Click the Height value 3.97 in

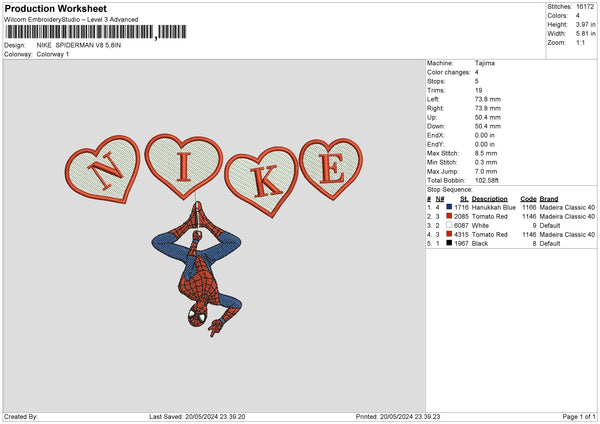point(585,24)
